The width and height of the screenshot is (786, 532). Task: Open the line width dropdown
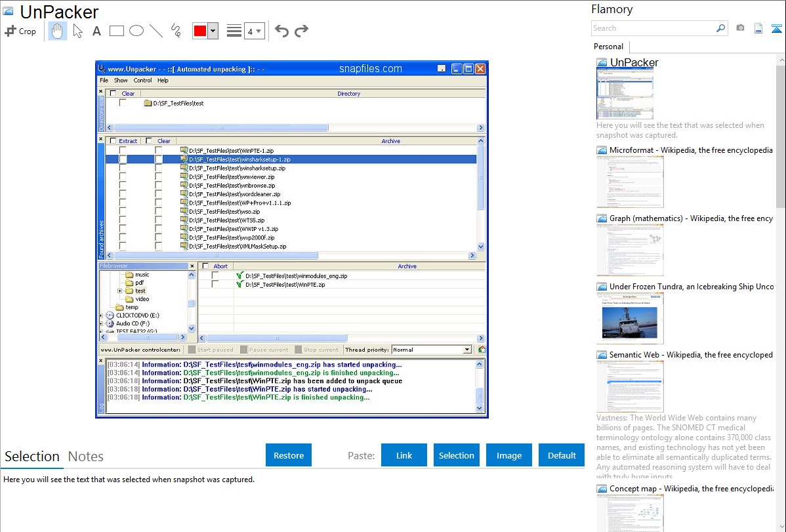[254, 31]
